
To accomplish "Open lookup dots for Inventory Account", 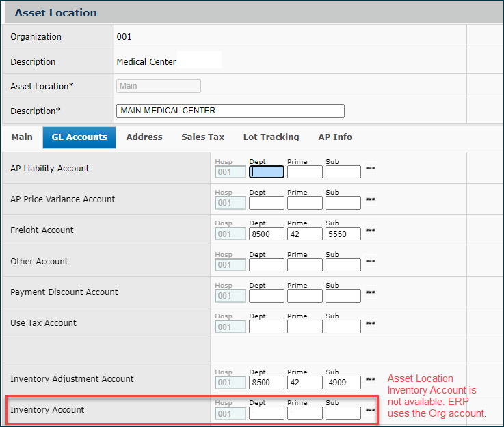I will coord(370,410).
